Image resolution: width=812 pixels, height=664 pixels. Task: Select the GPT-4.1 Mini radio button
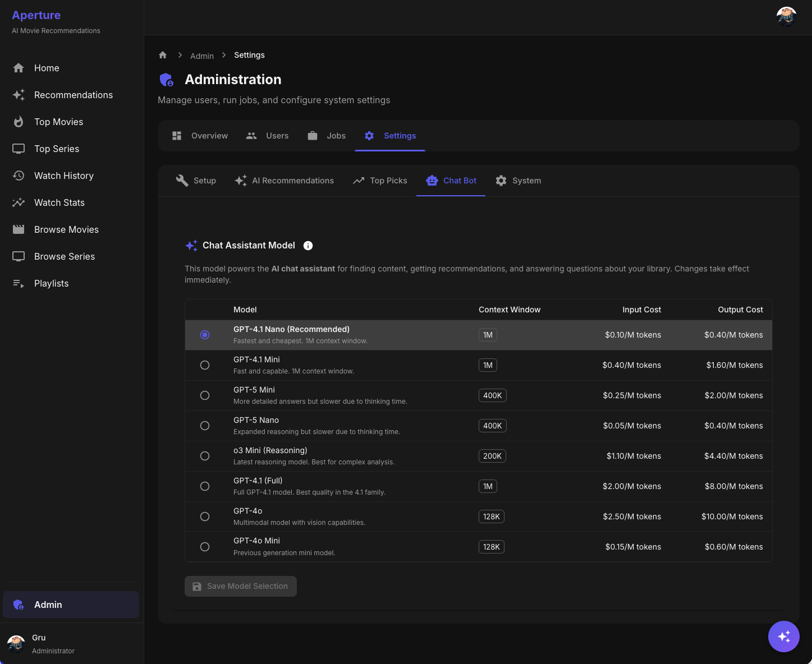pyautogui.click(x=205, y=365)
